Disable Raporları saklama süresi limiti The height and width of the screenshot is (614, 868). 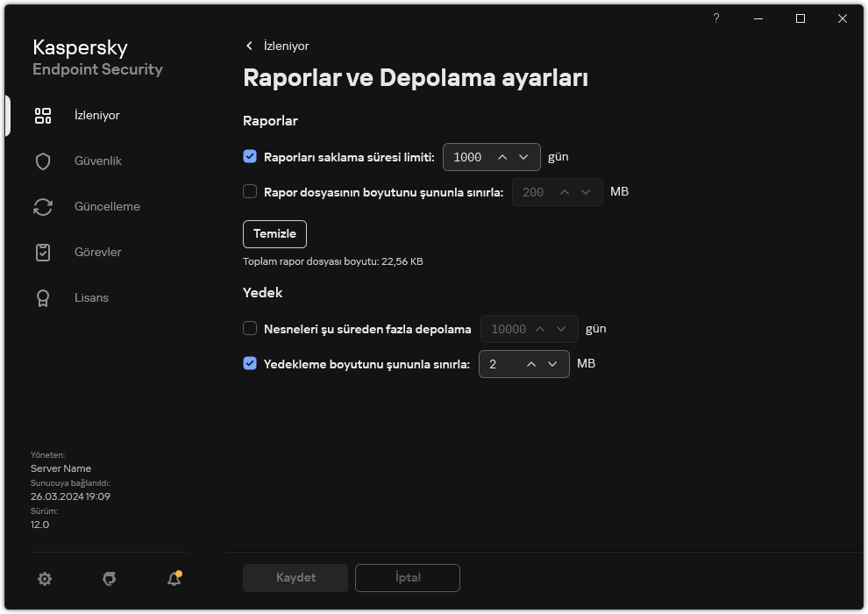pyautogui.click(x=249, y=156)
